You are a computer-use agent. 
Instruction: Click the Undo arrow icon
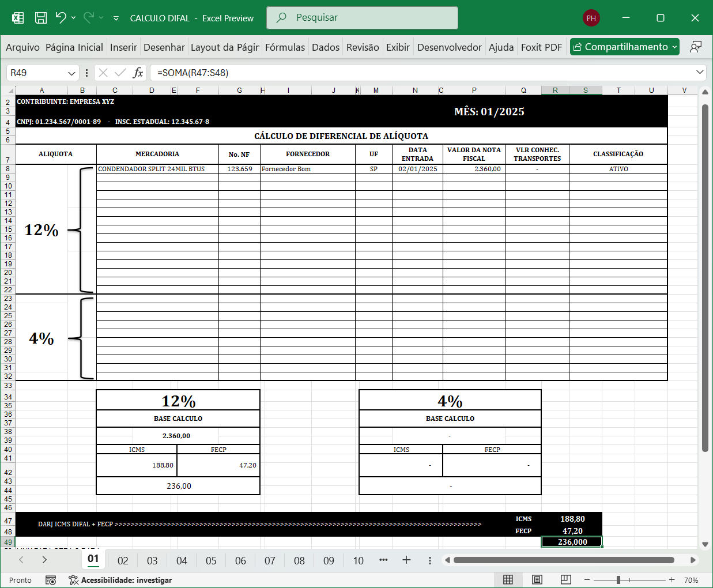[x=61, y=18]
